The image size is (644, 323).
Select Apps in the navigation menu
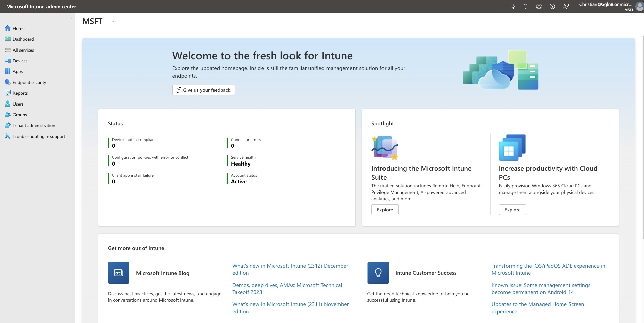click(18, 71)
